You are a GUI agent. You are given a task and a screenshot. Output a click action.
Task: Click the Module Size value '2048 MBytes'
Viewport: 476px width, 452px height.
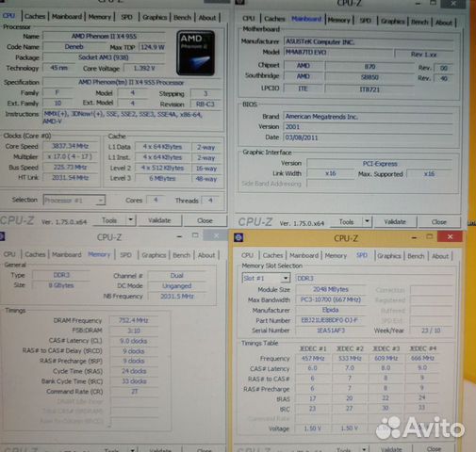coord(331,289)
